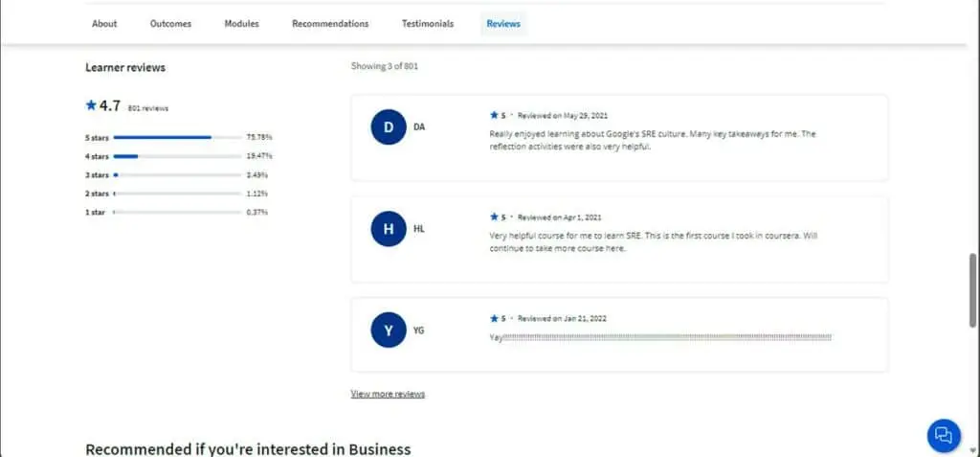Click Reviewed on Jan 21, 2022 date
This screenshot has height=457, width=980.
(562, 319)
